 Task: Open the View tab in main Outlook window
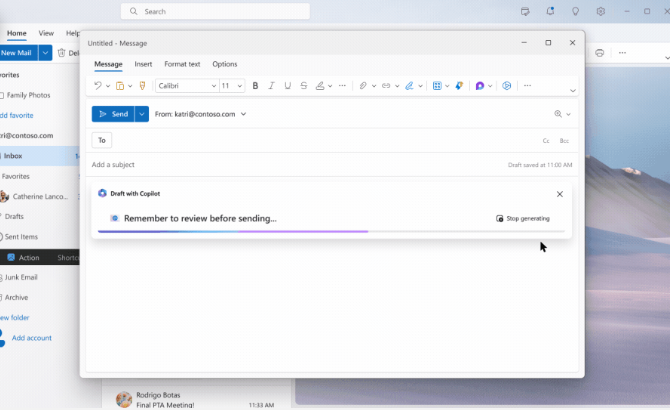click(x=46, y=33)
